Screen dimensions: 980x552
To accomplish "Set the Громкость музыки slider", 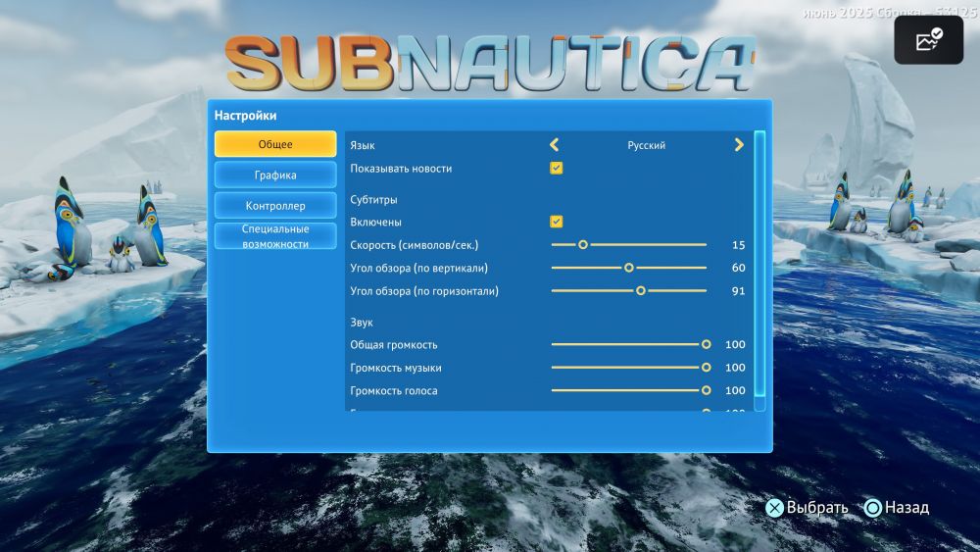I will coord(706,368).
